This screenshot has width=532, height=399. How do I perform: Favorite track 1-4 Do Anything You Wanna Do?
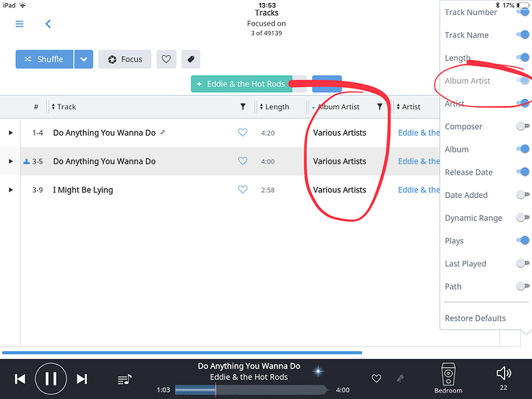point(243,132)
